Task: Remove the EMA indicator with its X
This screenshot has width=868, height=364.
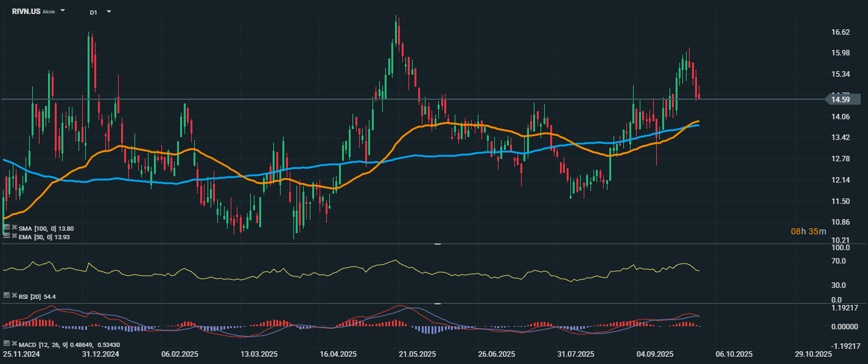Action: (x=14, y=236)
